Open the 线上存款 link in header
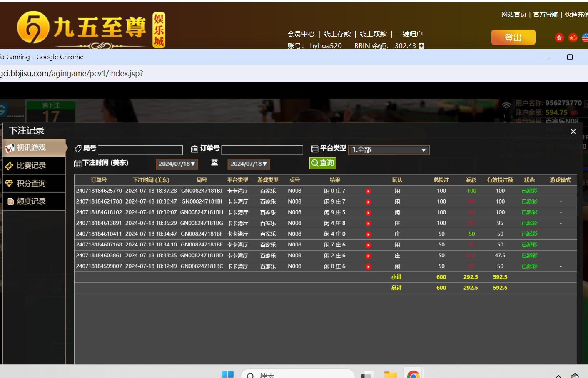 [x=337, y=34]
